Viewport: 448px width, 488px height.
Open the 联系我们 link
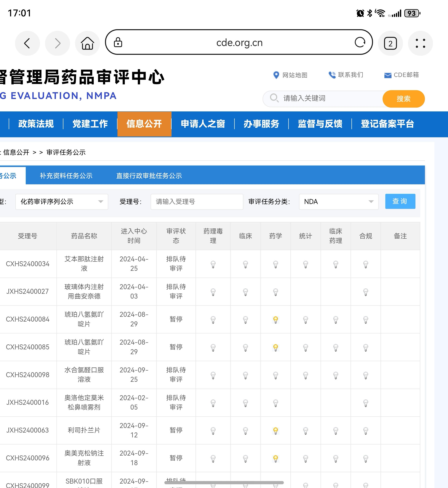click(x=346, y=75)
